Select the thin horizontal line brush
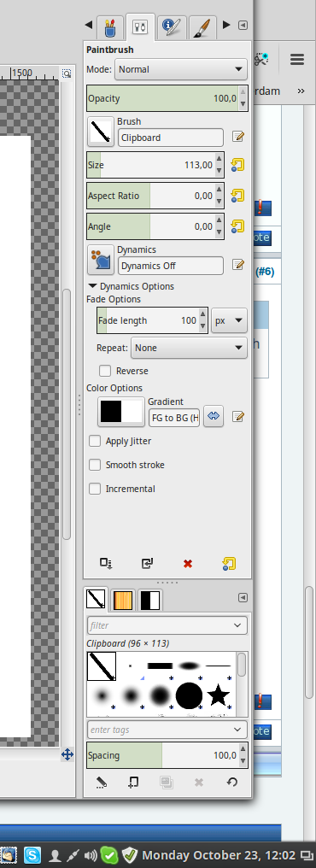The height and width of the screenshot is (868, 316). pos(218,666)
